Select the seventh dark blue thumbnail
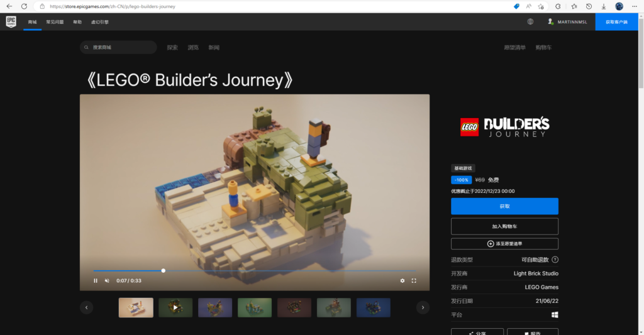 [374, 307]
